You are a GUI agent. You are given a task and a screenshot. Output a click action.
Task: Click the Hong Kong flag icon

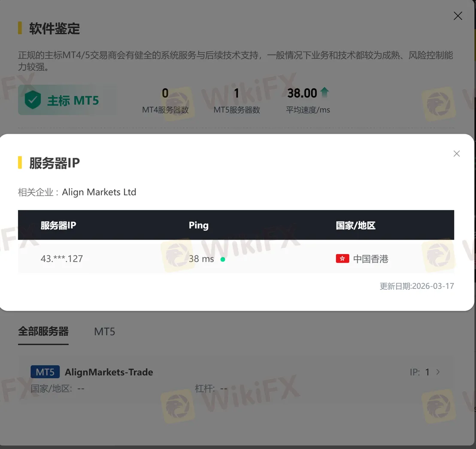343,259
